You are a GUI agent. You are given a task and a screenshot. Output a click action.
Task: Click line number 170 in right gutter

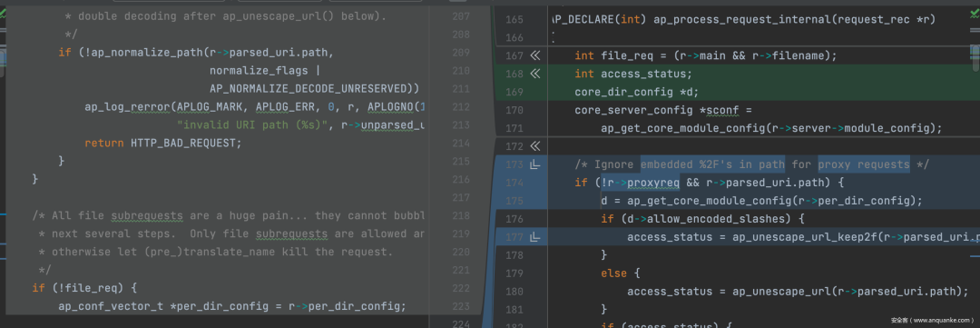pos(514,110)
